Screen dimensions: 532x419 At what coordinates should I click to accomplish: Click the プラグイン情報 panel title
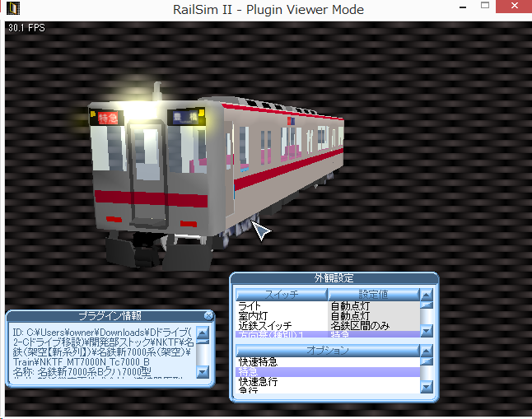tap(110, 316)
